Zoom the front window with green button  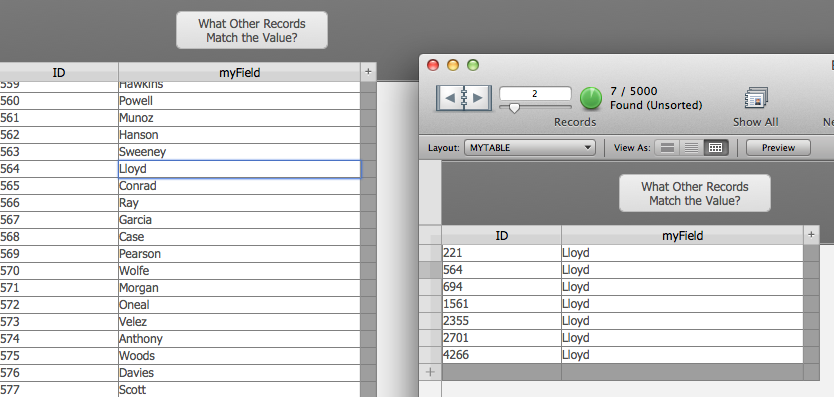(x=473, y=65)
